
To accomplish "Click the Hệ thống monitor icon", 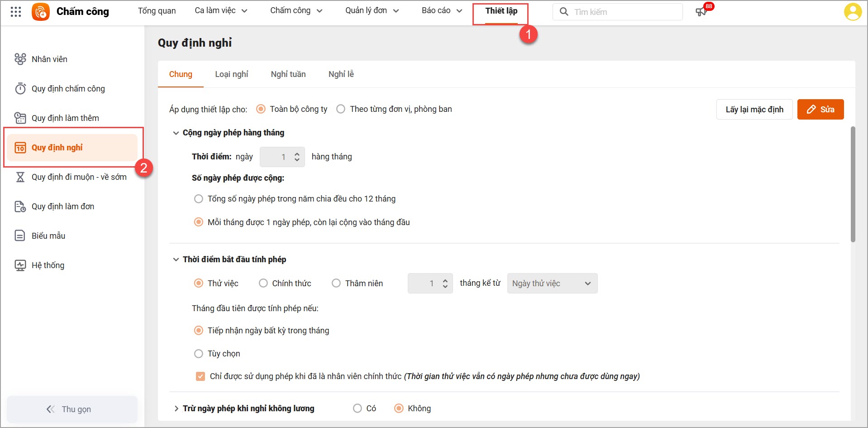I will [20, 265].
